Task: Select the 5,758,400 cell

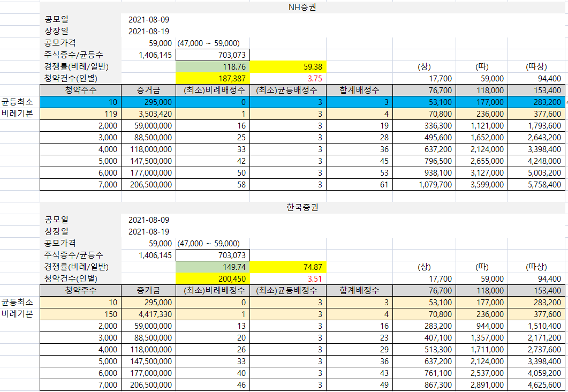Action: point(536,185)
